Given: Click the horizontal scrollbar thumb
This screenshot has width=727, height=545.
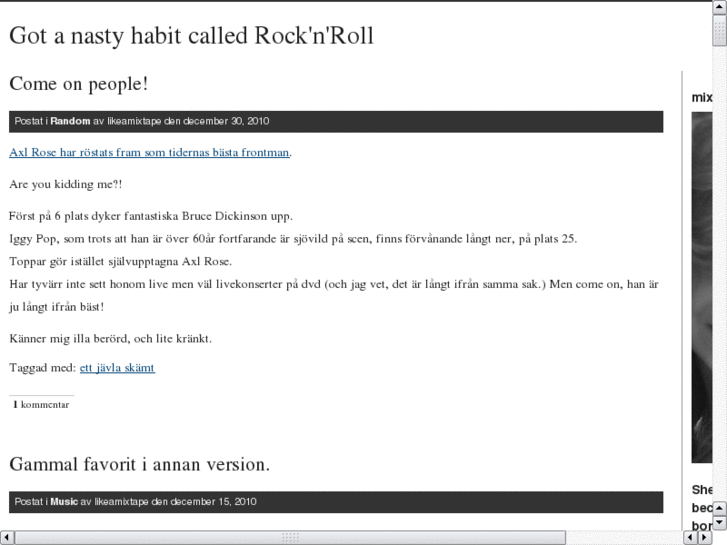Looking at the screenshot, I should tap(290, 538).
